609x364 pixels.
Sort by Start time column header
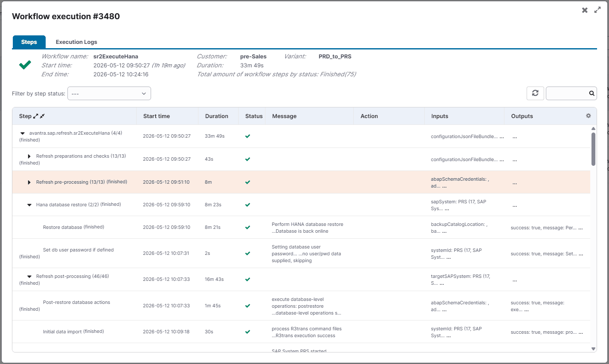(x=157, y=116)
